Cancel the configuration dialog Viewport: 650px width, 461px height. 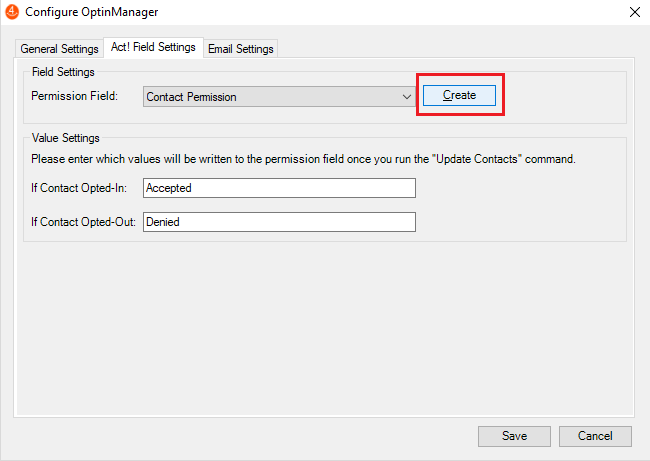(595, 436)
